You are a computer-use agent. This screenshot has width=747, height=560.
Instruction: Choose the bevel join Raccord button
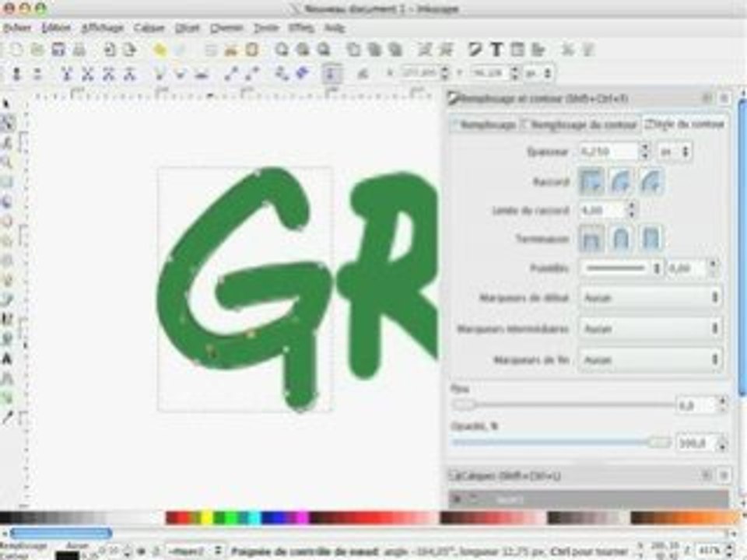(x=651, y=182)
